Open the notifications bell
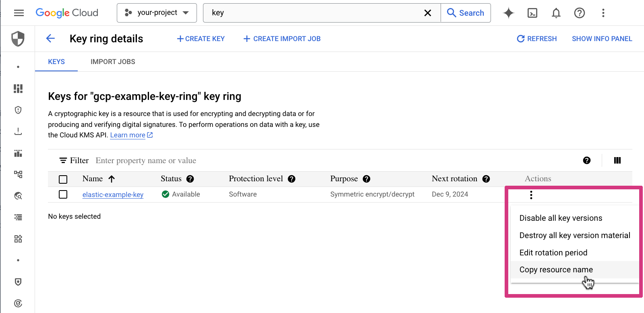Image resolution: width=644 pixels, height=313 pixels. point(556,13)
